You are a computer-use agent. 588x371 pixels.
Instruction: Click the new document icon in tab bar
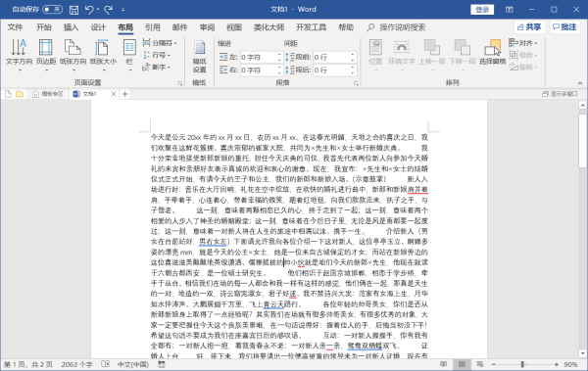(8, 94)
